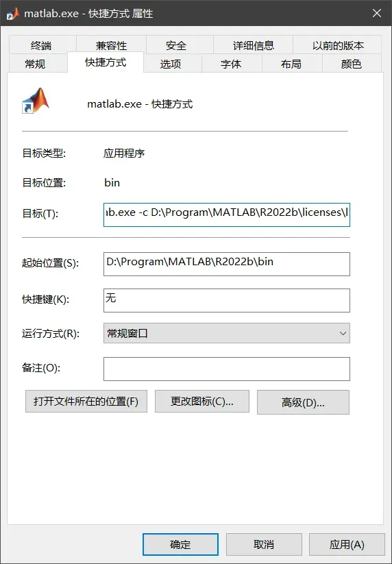Screen dimensions: 392x564
Task: Click the 目标(T) path input field
Action: click(227, 214)
